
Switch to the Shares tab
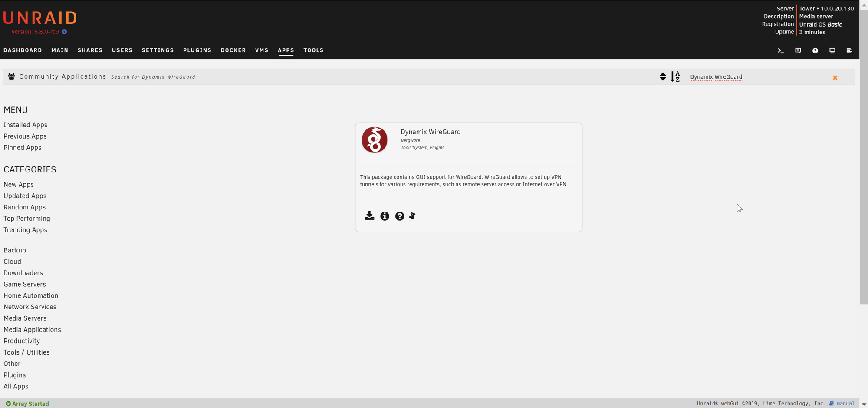tap(90, 50)
